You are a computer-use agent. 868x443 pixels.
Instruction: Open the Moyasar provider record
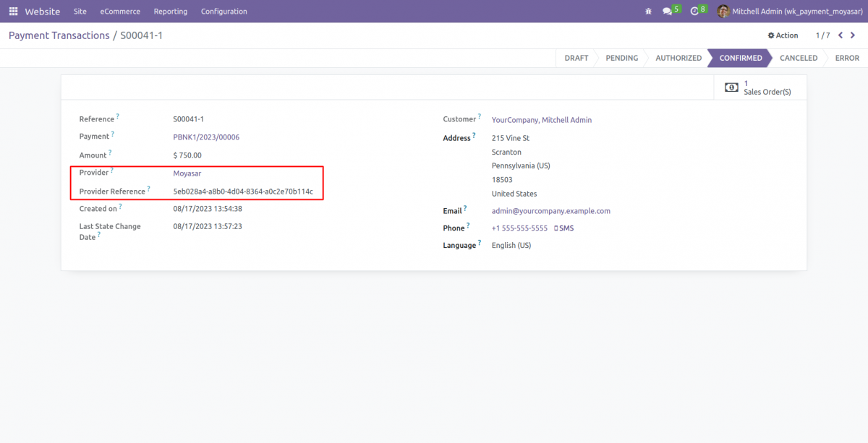click(187, 173)
